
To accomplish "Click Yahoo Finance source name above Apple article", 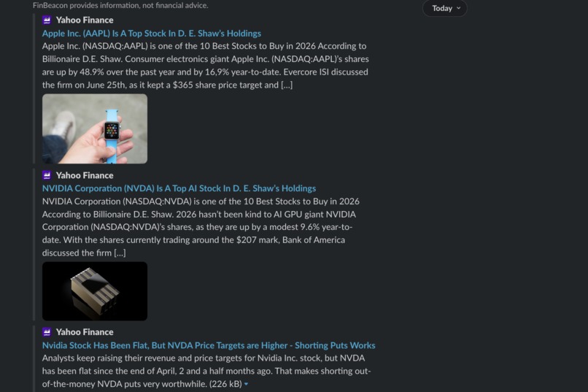I will point(85,20).
